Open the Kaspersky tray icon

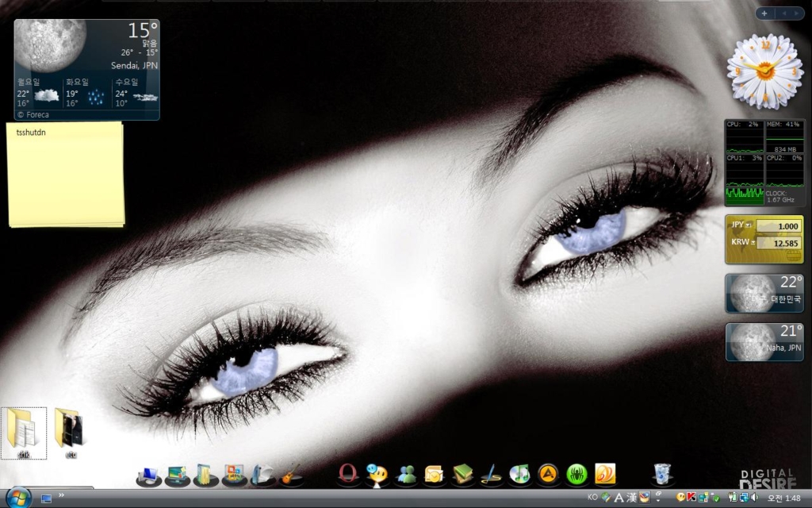point(691,497)
